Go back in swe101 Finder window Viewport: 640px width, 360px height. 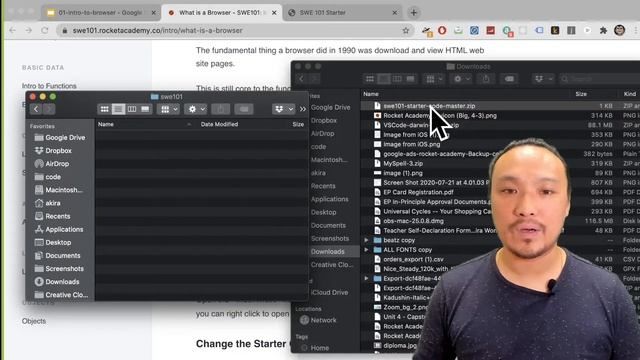[x=36, y=109]
